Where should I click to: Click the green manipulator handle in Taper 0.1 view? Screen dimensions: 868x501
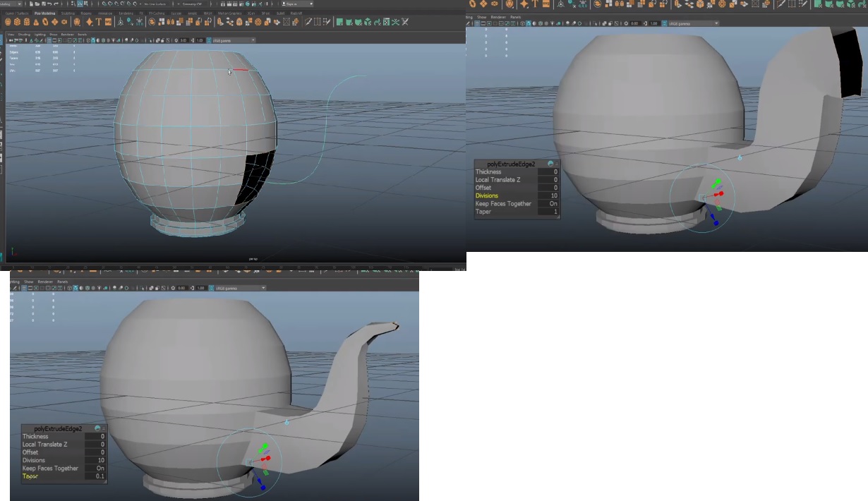(265, 446)
